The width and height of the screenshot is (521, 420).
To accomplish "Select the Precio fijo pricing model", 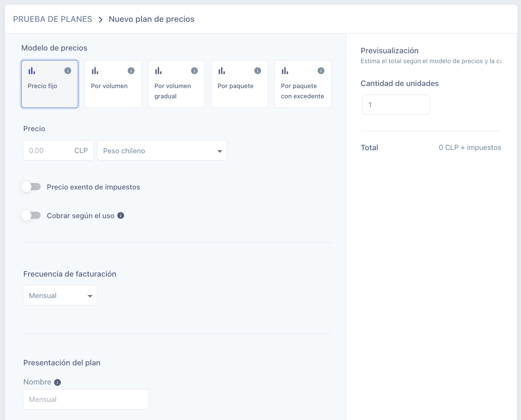I will [x=50, y=84].
